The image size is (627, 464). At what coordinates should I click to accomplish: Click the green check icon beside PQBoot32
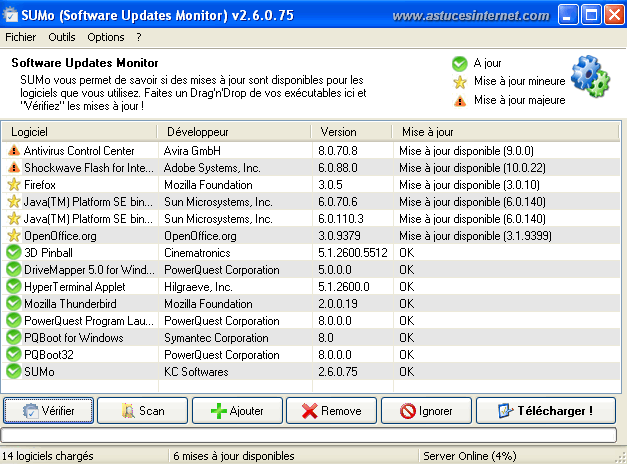pos(14,354)
